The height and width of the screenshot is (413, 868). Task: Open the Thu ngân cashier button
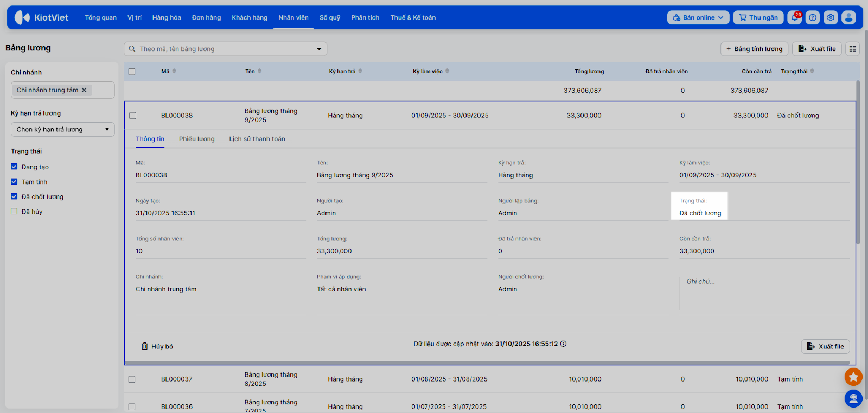pos(758,17)
